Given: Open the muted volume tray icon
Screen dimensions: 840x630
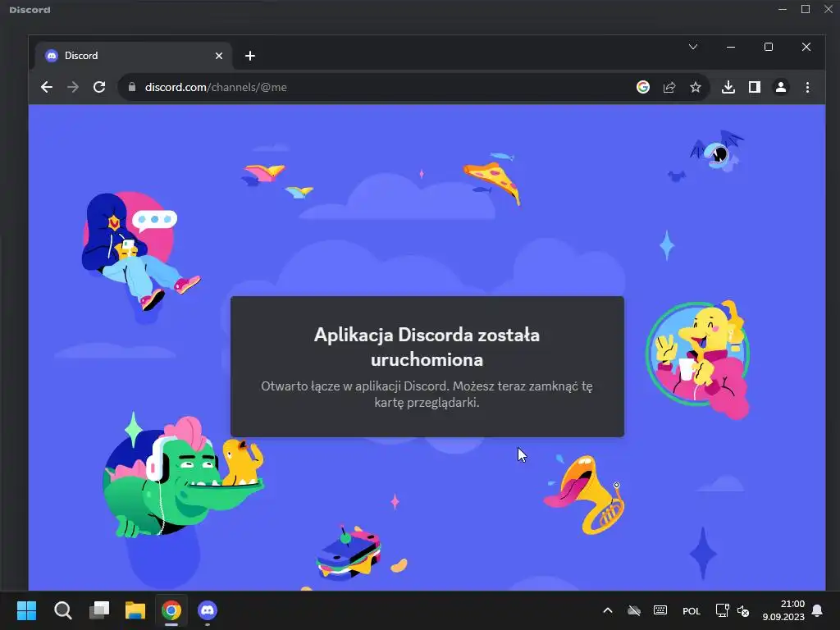Looking at the screenshot, I should pos(743,610).
